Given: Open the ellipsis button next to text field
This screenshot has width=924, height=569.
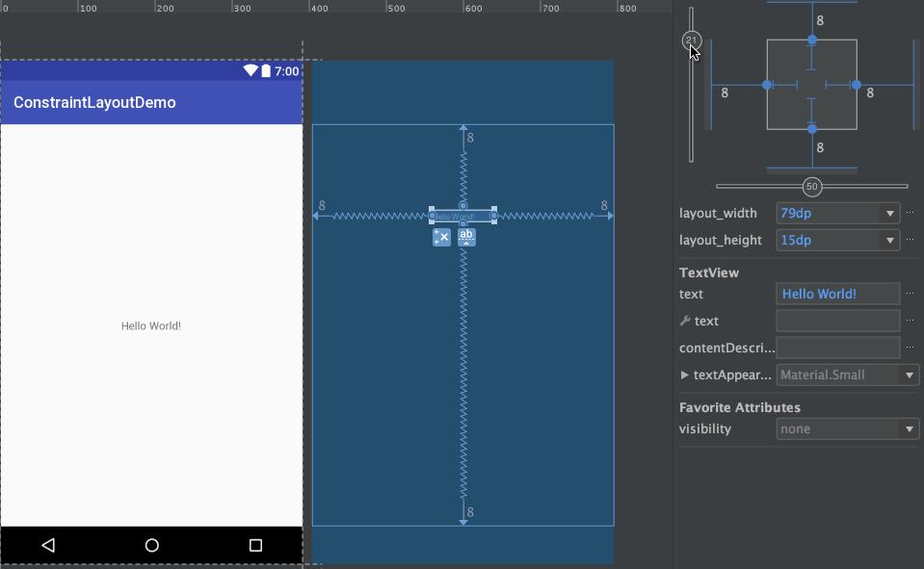Looking at the screenshot, I should [910, 294].
